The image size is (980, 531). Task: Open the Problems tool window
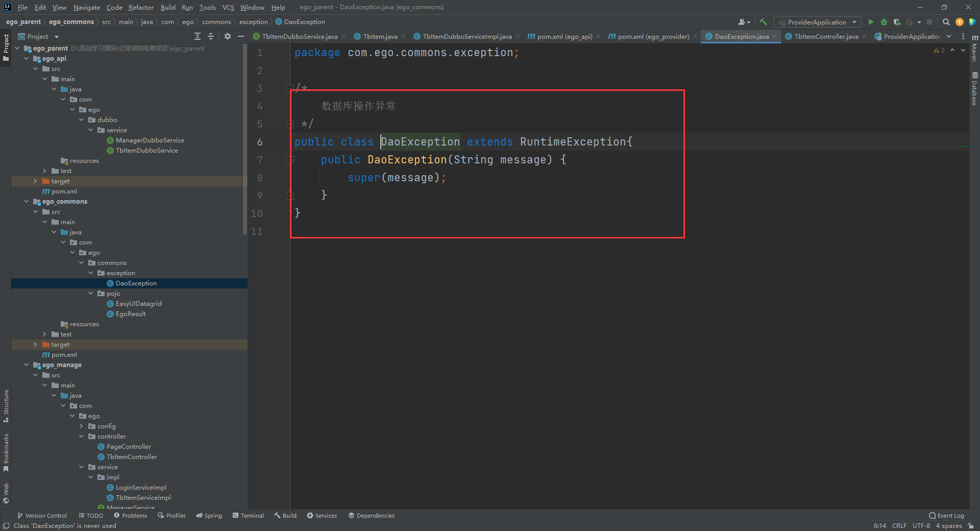point(130,516)
